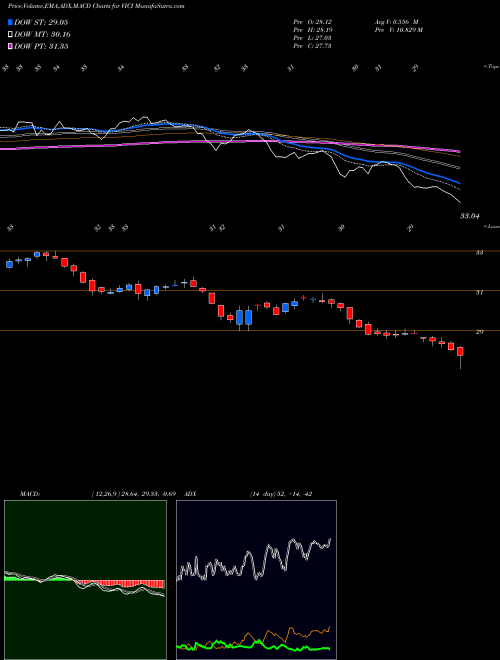
Task: Click the 'Avg V: 6.556 M' volume text
Action: [x=396, y=21]
